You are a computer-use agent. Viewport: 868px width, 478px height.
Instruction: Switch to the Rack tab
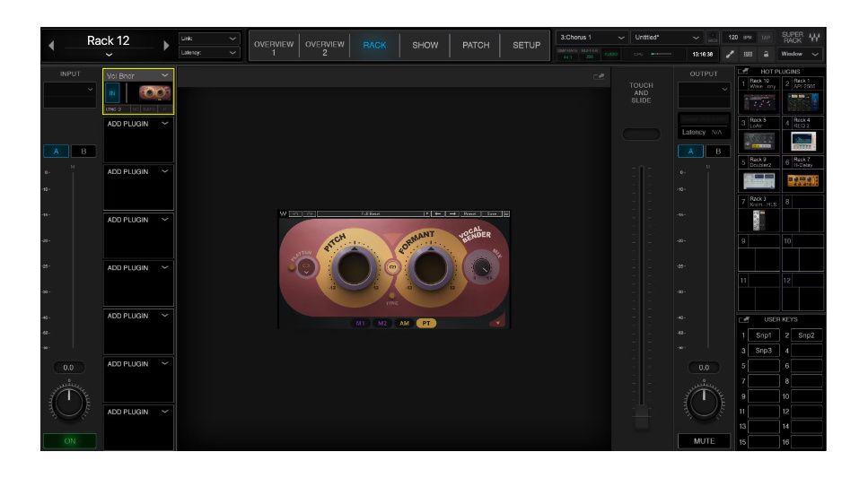click(x=375, y=46)
